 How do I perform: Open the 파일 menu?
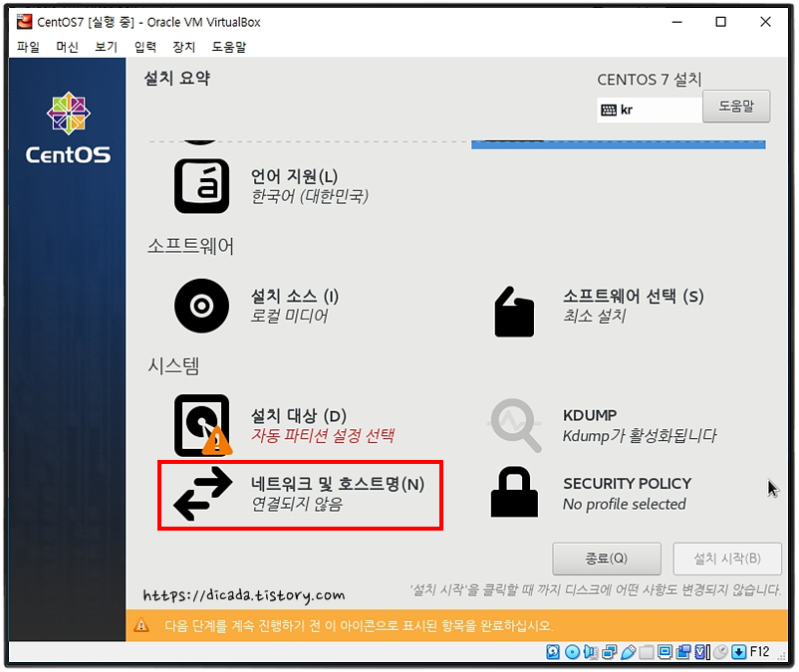[28, 47]
